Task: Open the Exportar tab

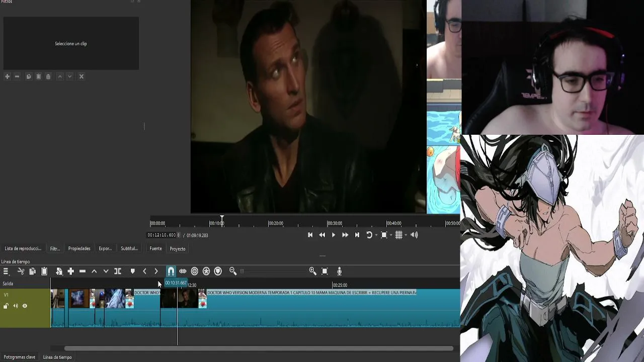Action: pyautogui.click(x=105, y=248)
